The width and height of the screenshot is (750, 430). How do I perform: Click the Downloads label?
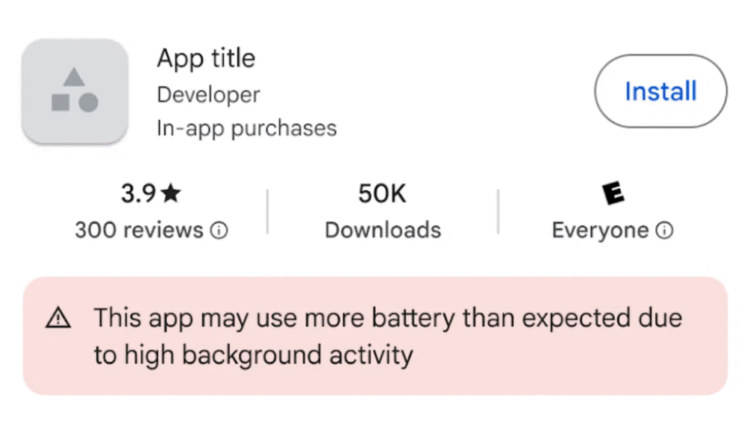382,231
